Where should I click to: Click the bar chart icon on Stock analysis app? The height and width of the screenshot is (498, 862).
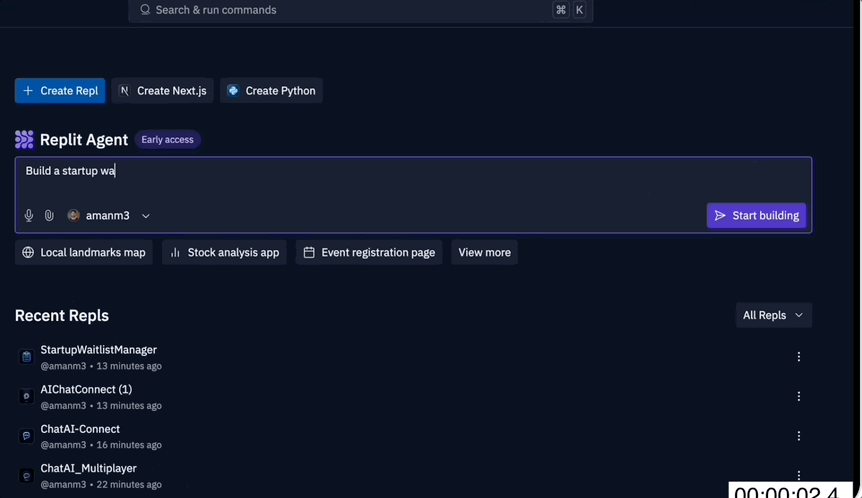point(175,252)
